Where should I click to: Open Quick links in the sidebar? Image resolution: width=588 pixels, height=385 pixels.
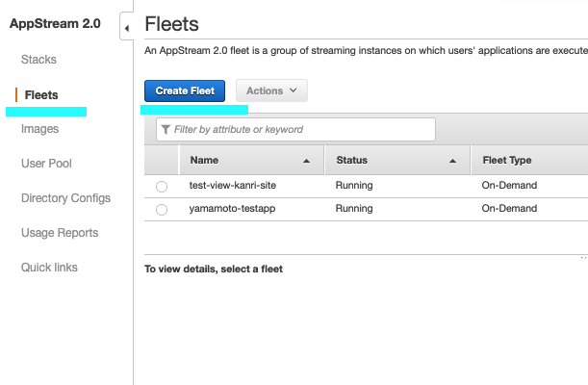pyautogui.click(x=49, y=268)
